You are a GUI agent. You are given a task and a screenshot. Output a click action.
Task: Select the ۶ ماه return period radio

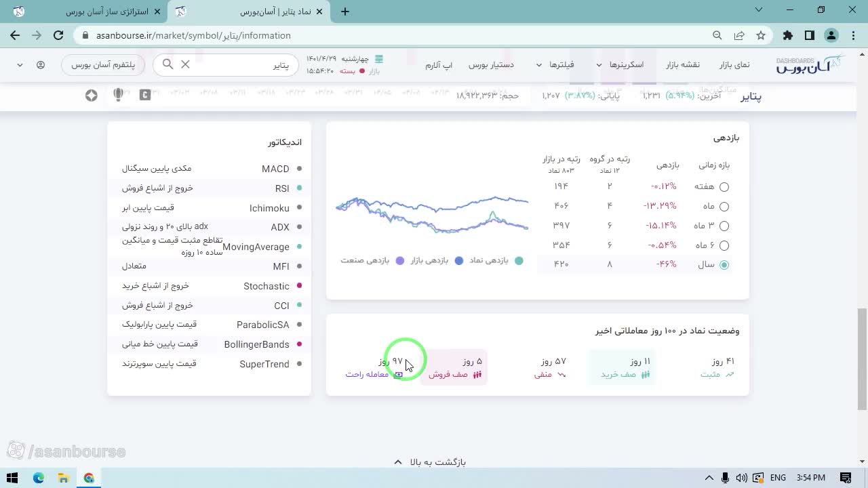(x=724, y=245)
